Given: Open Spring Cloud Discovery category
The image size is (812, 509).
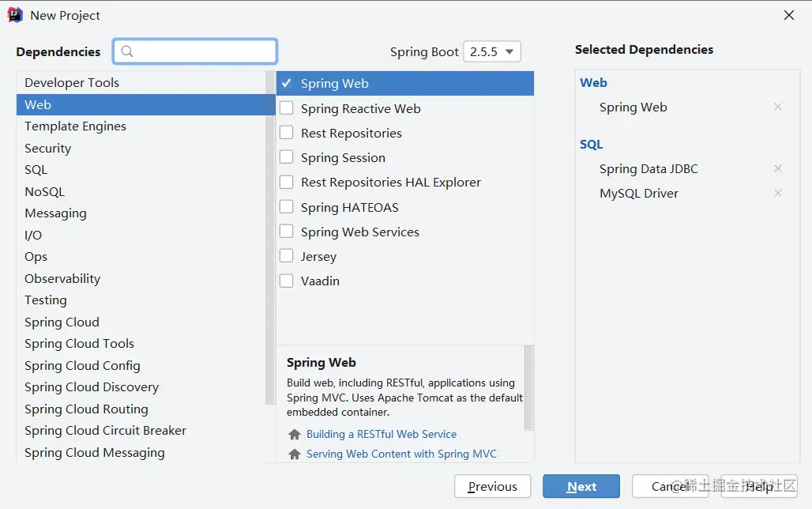Looking at the screenshot, I should tap(141, 387).
